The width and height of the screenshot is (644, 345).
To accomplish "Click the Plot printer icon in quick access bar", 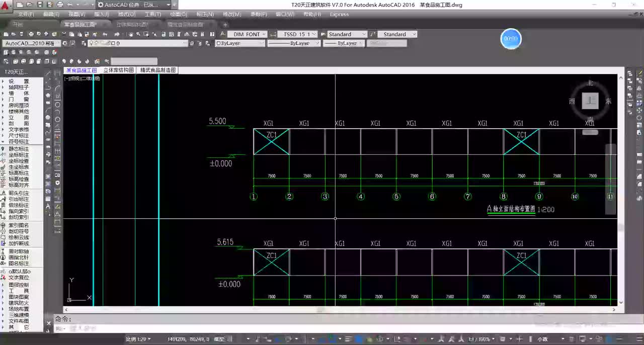I will [60, 5].
